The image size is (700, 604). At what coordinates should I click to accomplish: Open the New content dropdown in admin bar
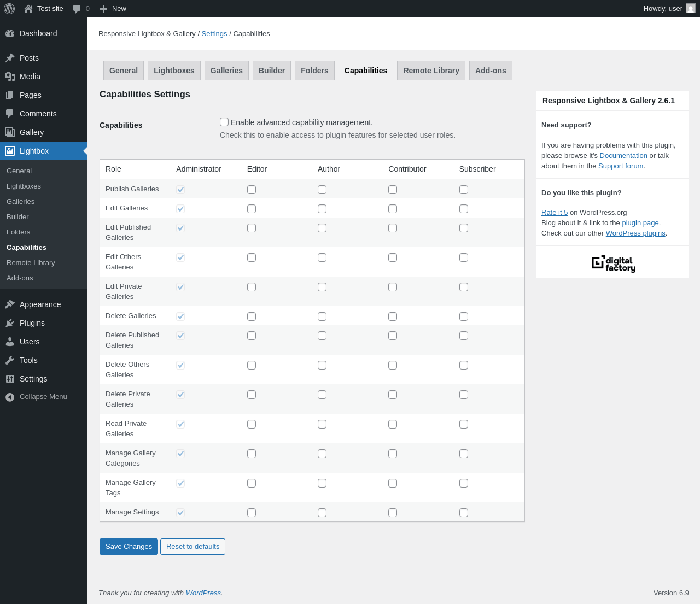click(x=113, y=9)
